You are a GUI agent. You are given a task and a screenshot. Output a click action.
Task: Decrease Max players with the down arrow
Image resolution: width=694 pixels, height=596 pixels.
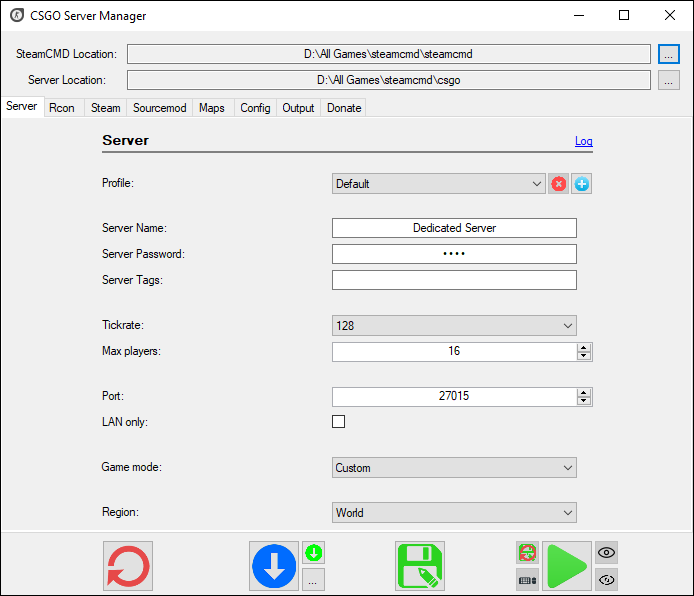(x=584, y=356)
